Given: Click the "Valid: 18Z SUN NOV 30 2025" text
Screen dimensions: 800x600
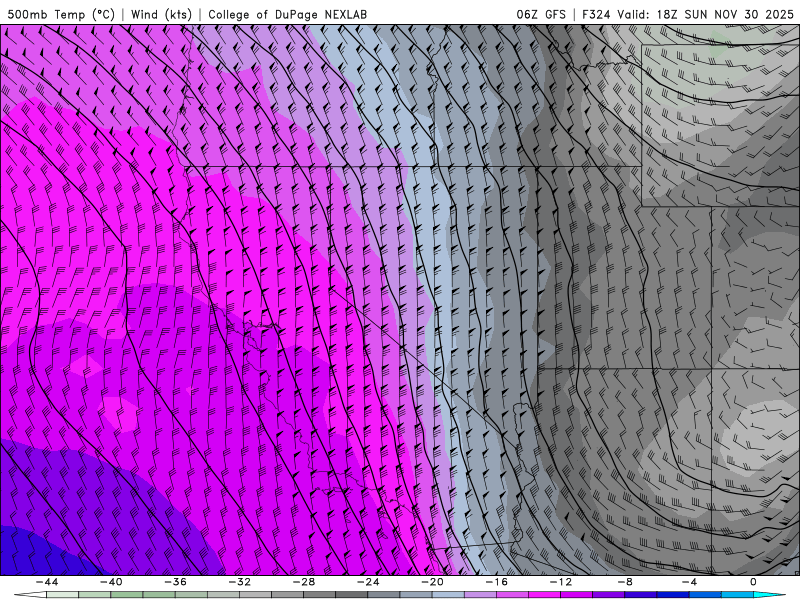Looking at the screenshot, I should pyautogui.click(x=705, y=14).
